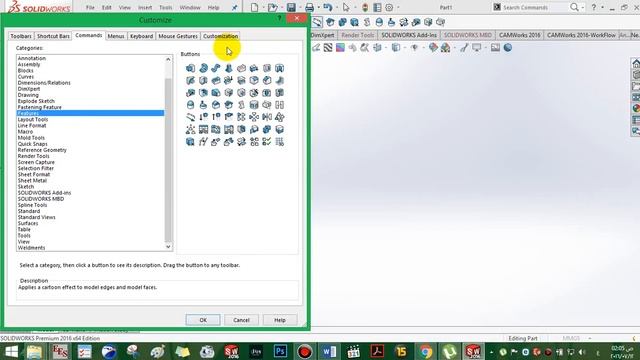Expand the Open file dropdown arrow
Screen dimensions: 640x360
[x=282, y=7]
